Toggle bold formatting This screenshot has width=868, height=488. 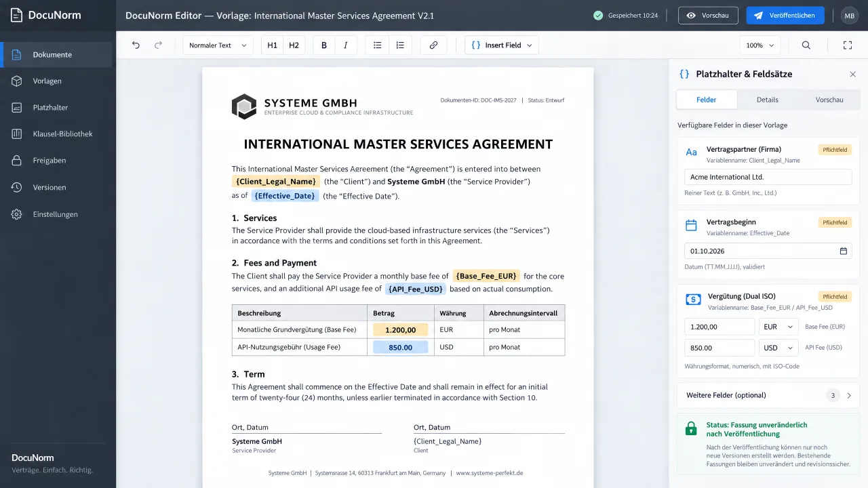[x=324, y=45]
